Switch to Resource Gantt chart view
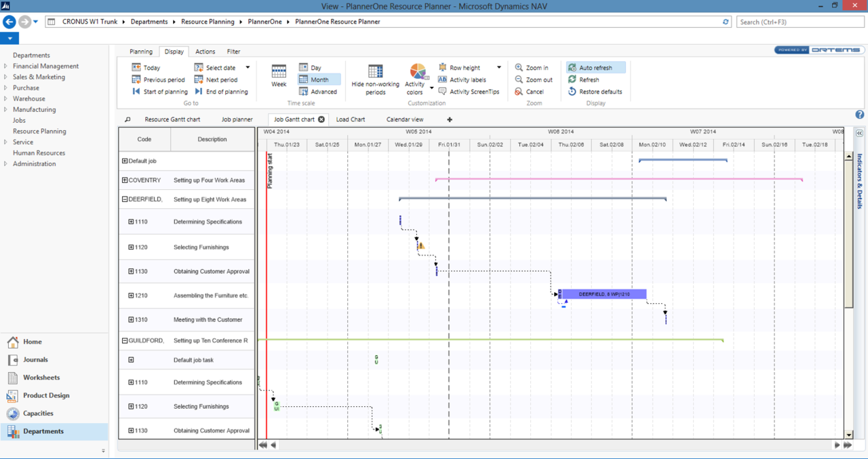The image size is (868, 459). (172, 119)
